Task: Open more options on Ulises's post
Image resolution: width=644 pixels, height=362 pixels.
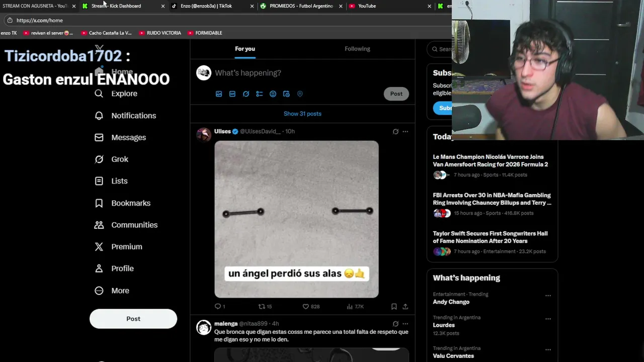Action: pyautogui.click(x=405, y=132)
